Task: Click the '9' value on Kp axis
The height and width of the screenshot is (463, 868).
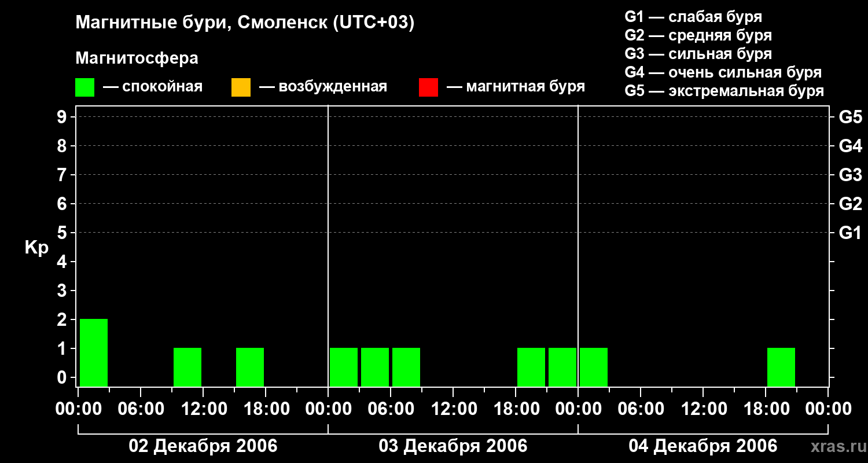Action: point(63,117)
